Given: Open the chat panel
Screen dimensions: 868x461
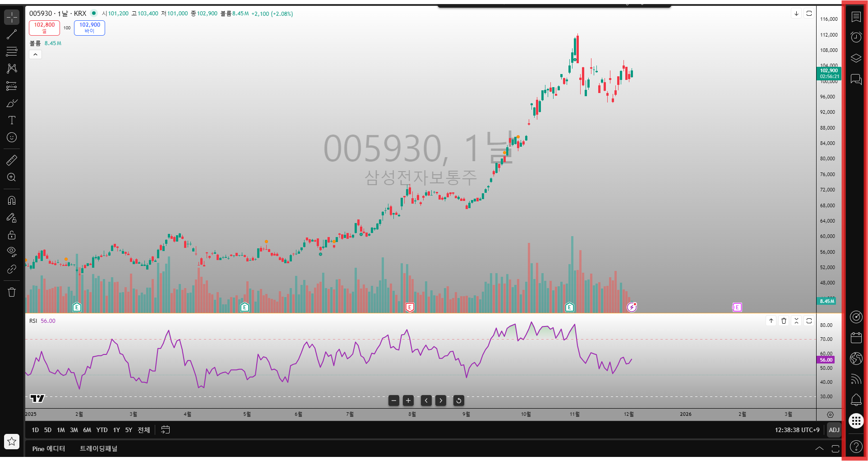Looking at the screenshot, I should pos(856,79).
